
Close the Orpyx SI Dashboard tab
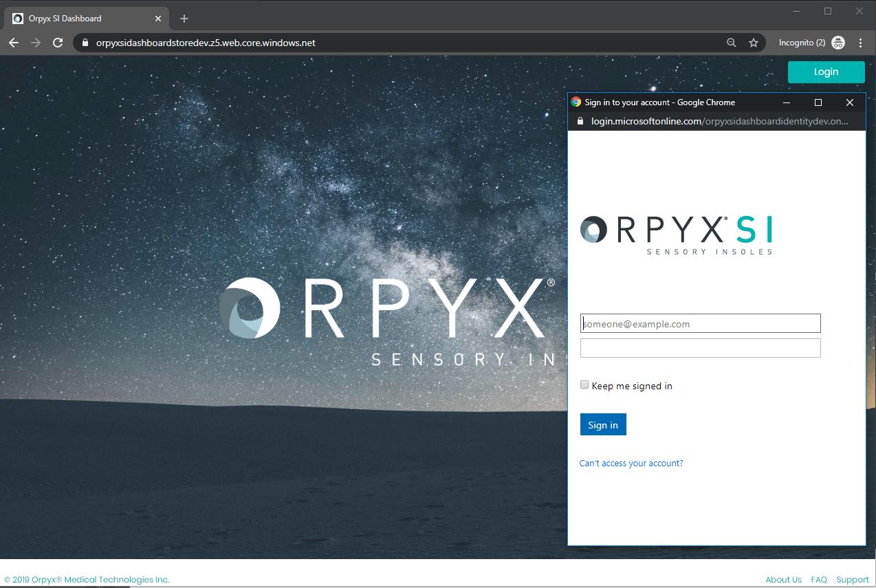coord(157,19)
